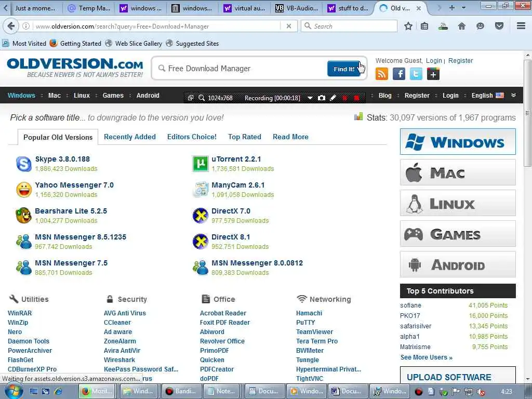Open the list-all-tabs dropdown arrow

coord(464,7)
